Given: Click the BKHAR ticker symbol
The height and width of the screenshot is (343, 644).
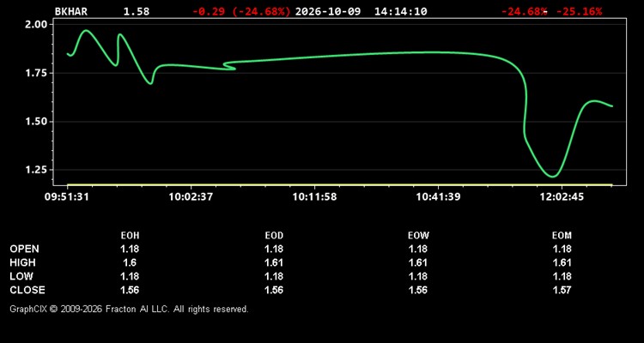Looking at the screenshot, I should click(71, 11).
